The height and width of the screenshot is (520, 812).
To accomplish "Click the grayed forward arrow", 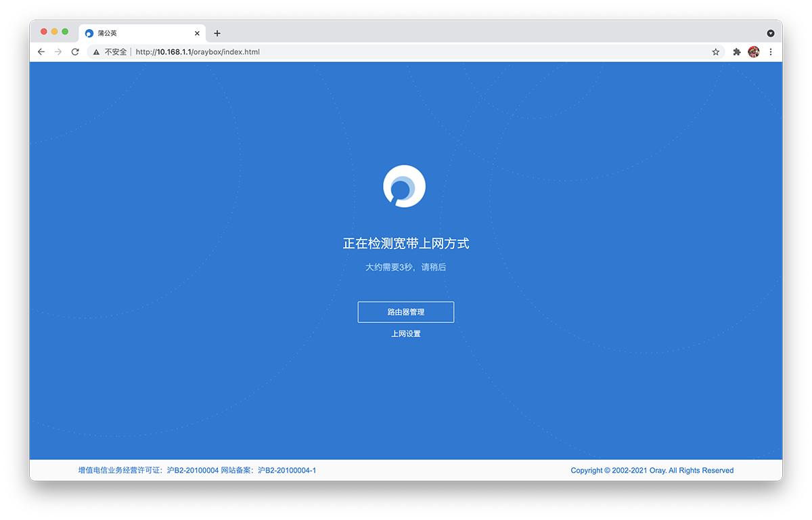I will tap(58, 51).
